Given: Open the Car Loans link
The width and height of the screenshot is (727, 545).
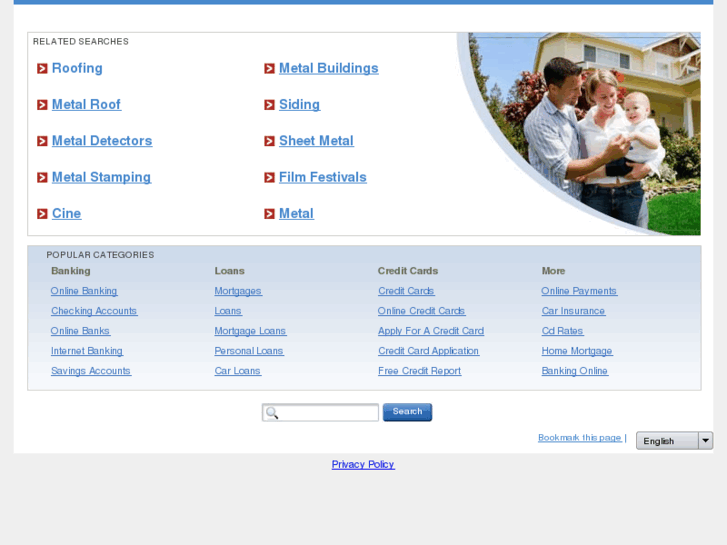Looking at the screenshot, I should pos(237,371).
